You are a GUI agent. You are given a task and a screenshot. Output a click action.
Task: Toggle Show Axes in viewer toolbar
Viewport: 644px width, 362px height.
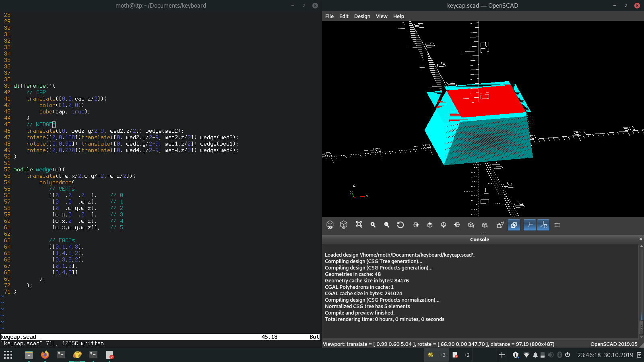point(530,225)
